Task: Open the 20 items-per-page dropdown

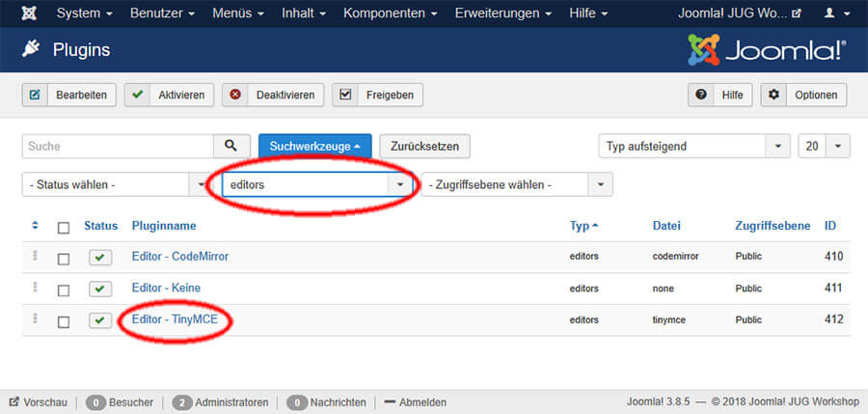Action: point(824,147)
